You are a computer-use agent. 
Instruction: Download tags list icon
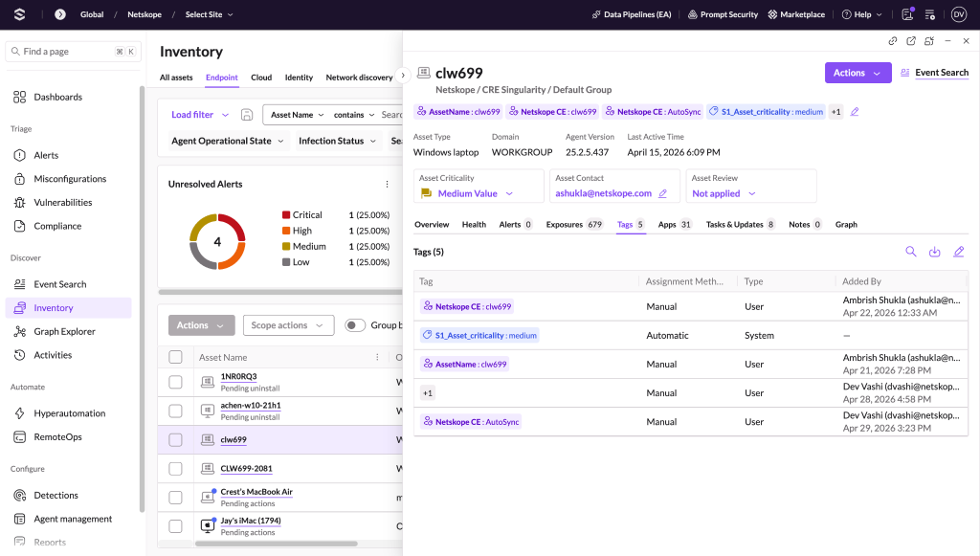pos(934,252)
